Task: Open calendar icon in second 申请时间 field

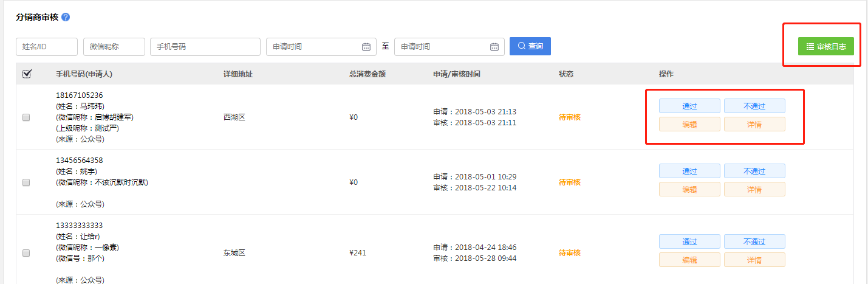Action: (494, 47)
